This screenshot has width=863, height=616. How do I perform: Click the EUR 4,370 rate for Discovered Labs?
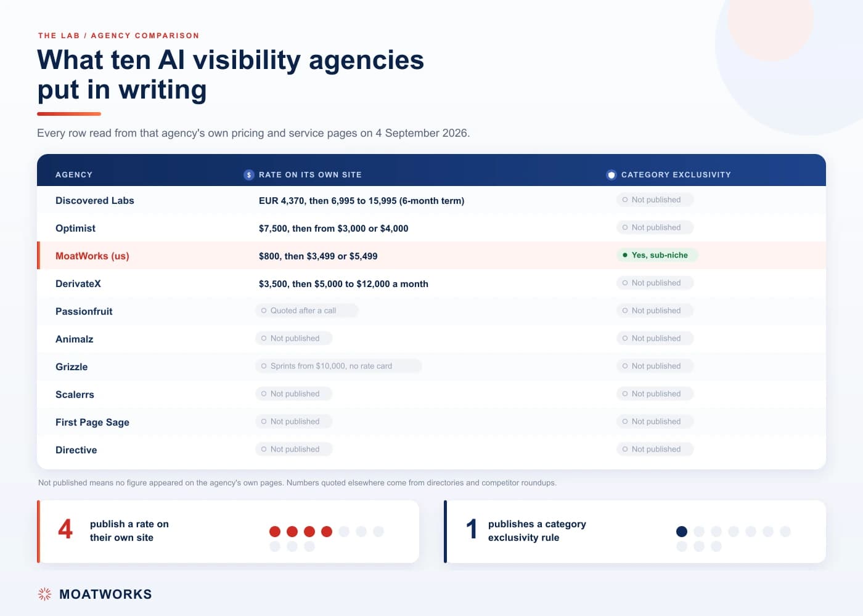click(x=362, y=200)
